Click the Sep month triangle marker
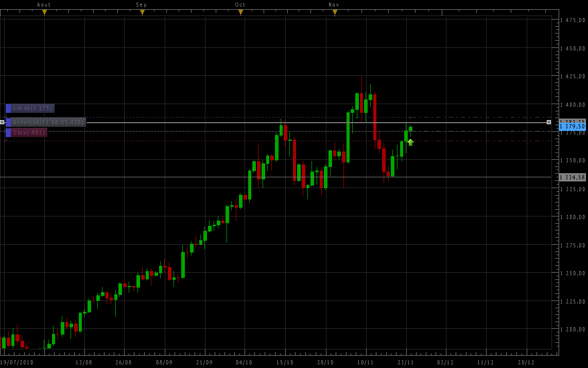The height and width of the screenshot is (368, 588). (142, 12)
